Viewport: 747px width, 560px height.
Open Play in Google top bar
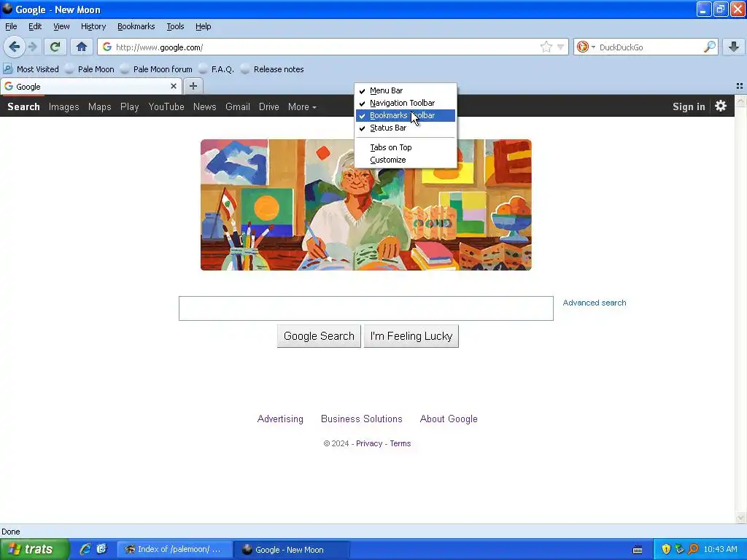(x=130, y=106)
